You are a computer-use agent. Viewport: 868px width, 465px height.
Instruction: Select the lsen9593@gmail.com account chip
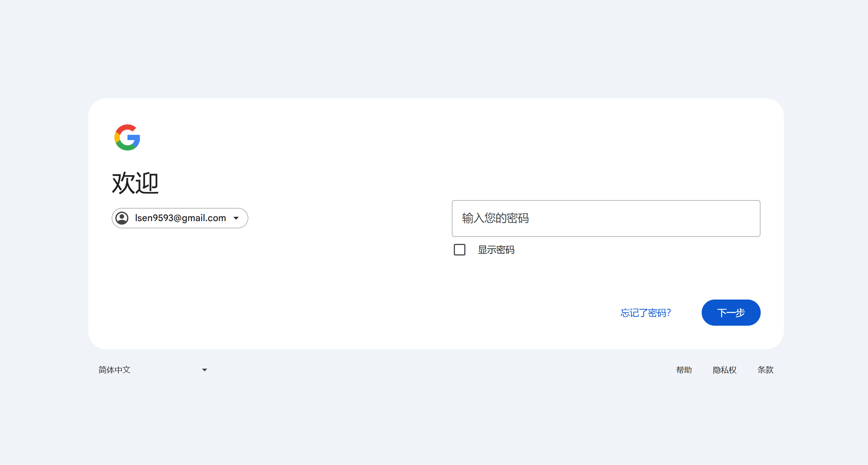pos(179,218)
